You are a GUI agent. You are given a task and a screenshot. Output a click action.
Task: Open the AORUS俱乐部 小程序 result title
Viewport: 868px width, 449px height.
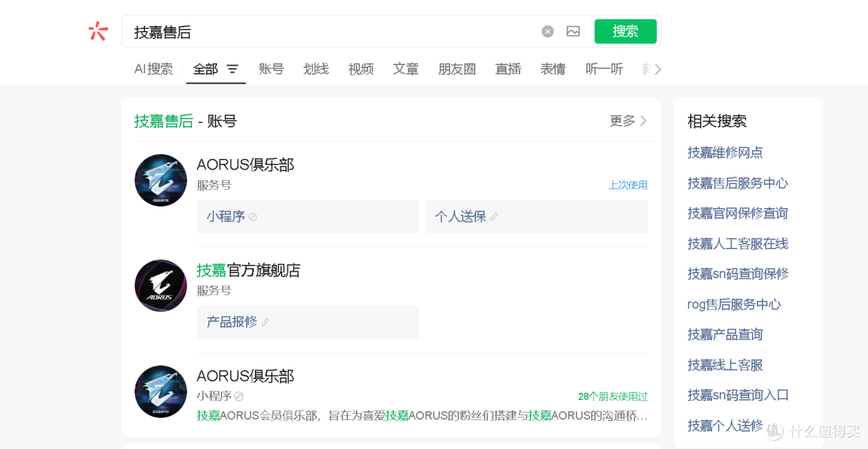coord(245,377)
